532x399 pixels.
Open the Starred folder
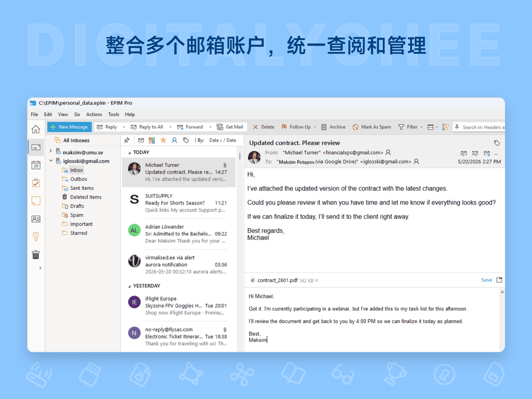point(75,233)
